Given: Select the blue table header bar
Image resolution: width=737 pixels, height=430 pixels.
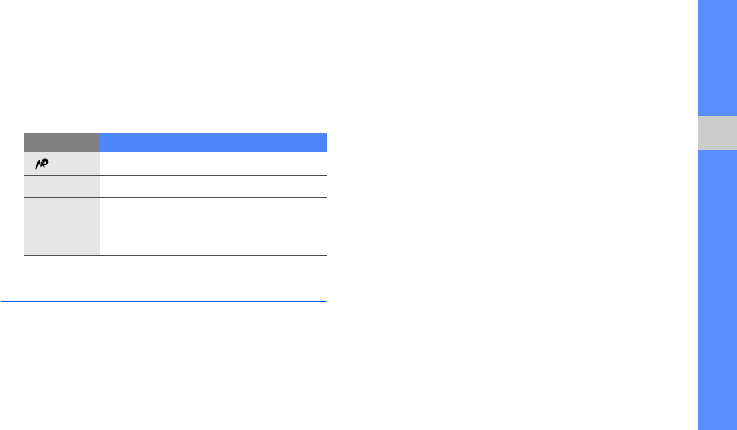Looking at the screenshot, I should 213,142.
